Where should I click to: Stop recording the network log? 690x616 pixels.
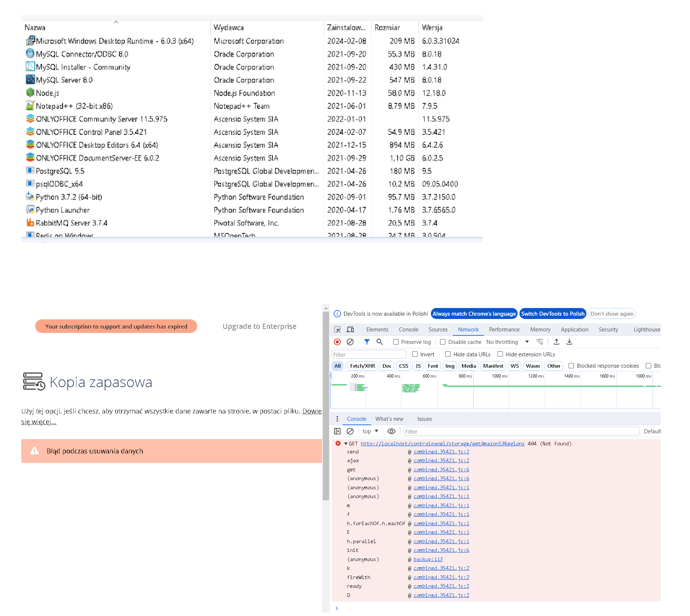click(337, 342)
